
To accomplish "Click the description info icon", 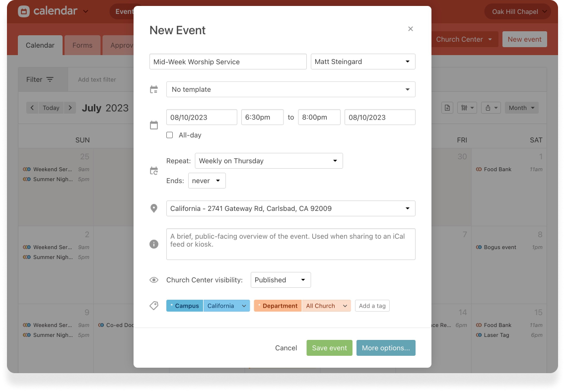I will [154, 244].
